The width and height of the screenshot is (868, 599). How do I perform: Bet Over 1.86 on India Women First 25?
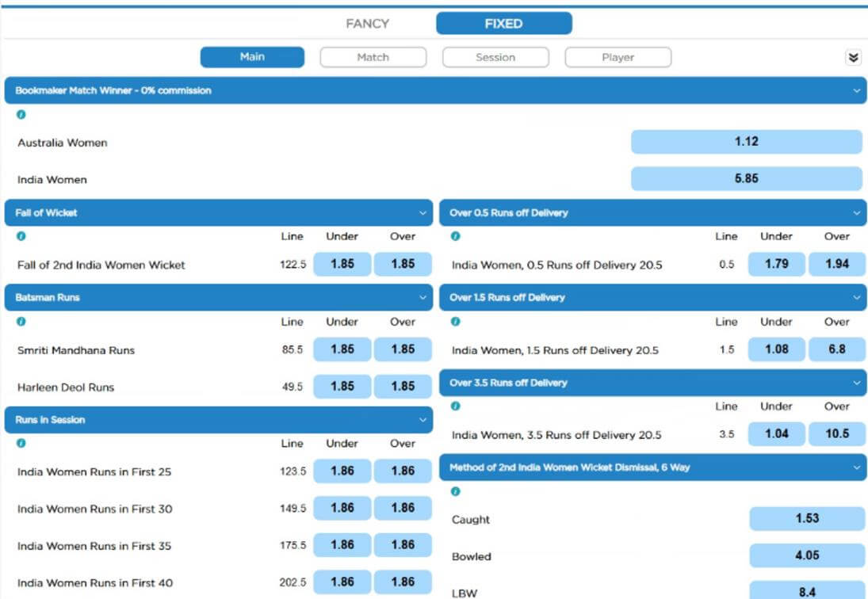click(x=402, y=471)
